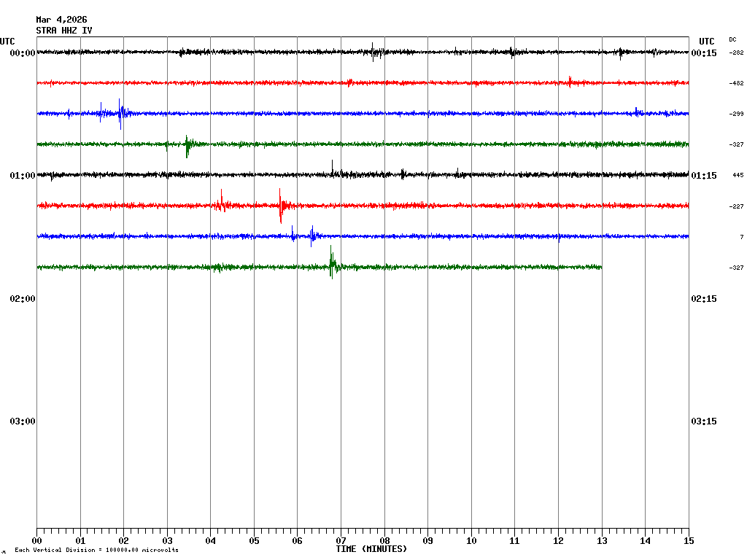Select the DC offset value -227

coord(736,207)
